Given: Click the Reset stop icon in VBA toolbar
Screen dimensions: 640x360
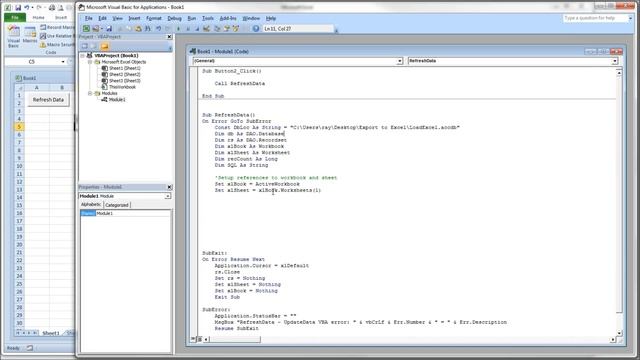Looking at the screenshot, I should coord(197,29).
